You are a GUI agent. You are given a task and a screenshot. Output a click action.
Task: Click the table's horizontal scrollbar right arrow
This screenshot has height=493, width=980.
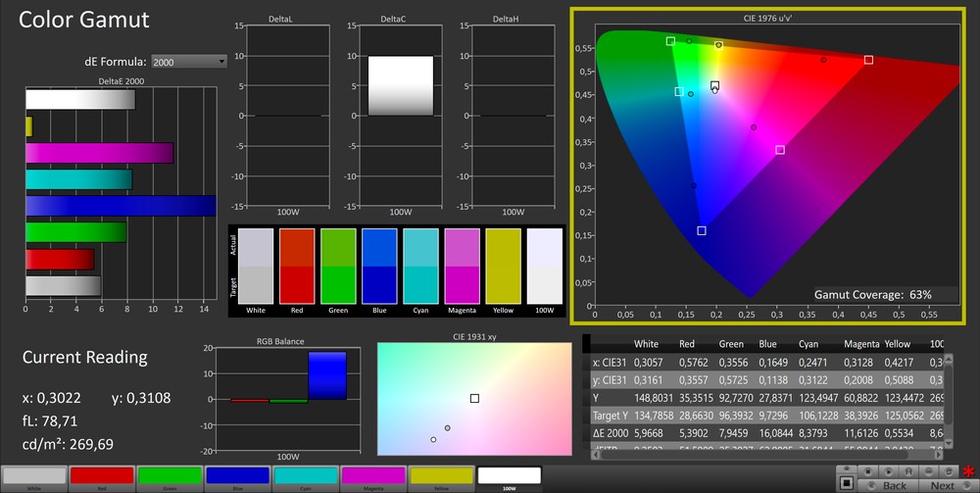pos(939,454)
